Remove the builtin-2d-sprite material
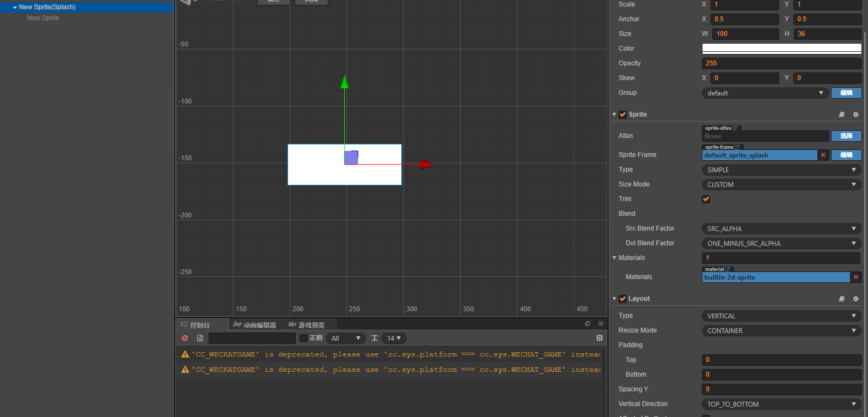The width and height of the screenshot is (868, 417). tap(856, 277)
